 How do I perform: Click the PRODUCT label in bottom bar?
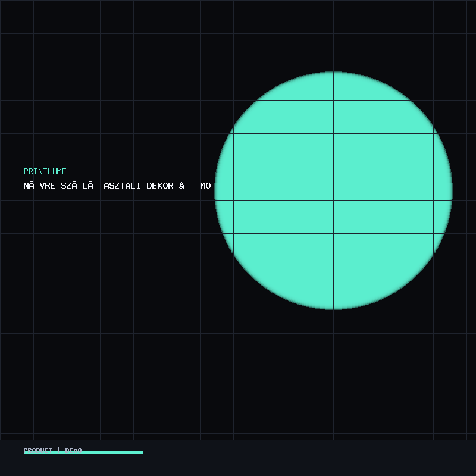pos(38,450)
